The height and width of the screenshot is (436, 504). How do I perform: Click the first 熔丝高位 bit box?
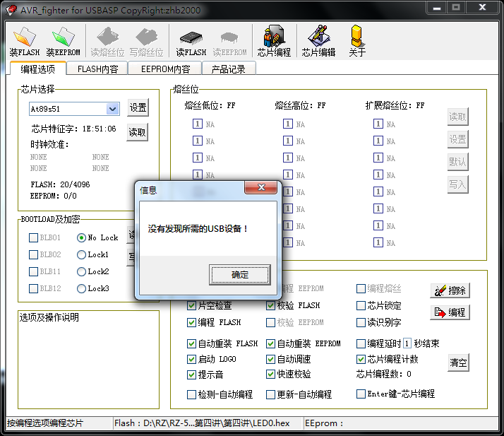click(x=288, y=124)
